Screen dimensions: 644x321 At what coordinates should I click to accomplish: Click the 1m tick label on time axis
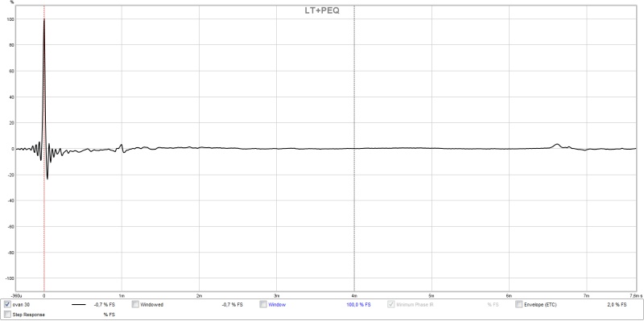pyautogui.click(x=122, y=295)
